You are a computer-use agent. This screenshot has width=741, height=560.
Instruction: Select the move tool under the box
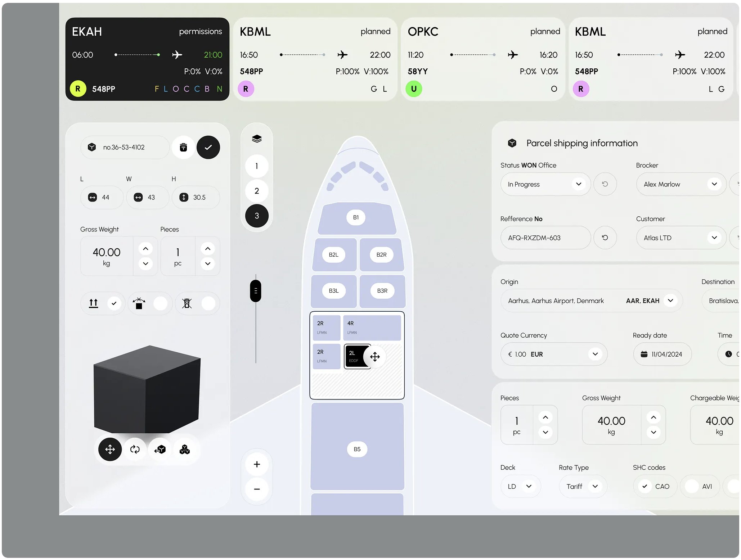(x=110, y=449)
